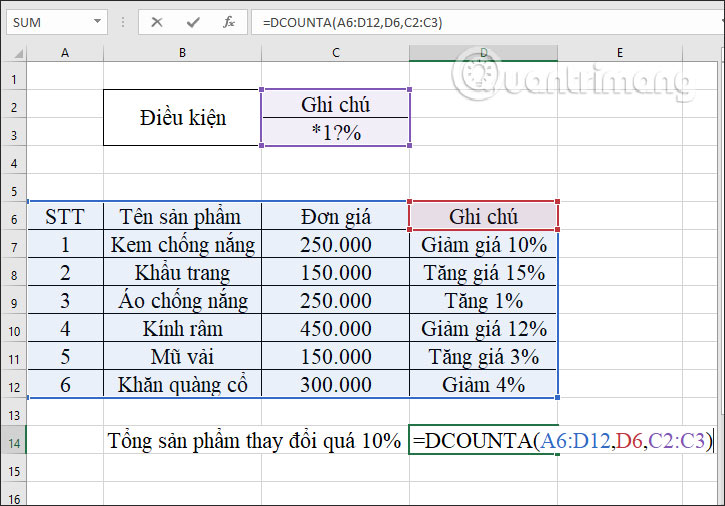Screen dimensions: 725x506
Task: Click price '250.000' for Kem chống nắng
Action: click(x=335, y=244)
